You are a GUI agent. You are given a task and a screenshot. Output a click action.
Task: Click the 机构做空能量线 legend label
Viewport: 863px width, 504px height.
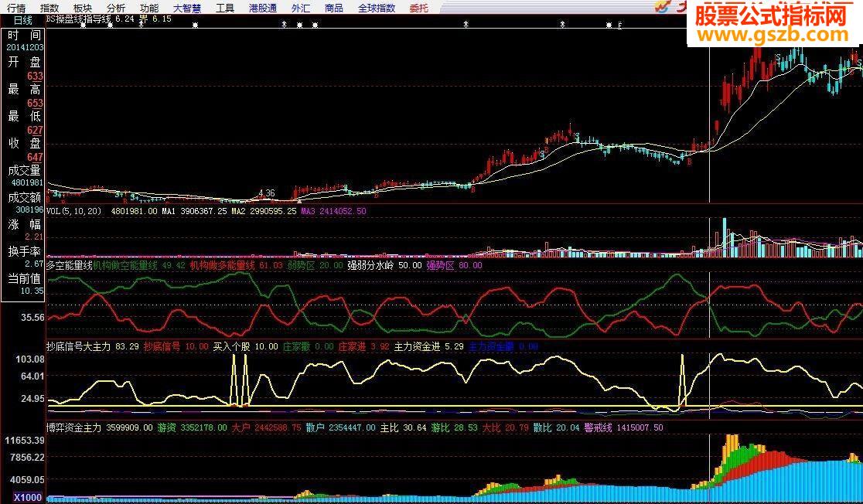pyautogui.click(x=125, y=265)
